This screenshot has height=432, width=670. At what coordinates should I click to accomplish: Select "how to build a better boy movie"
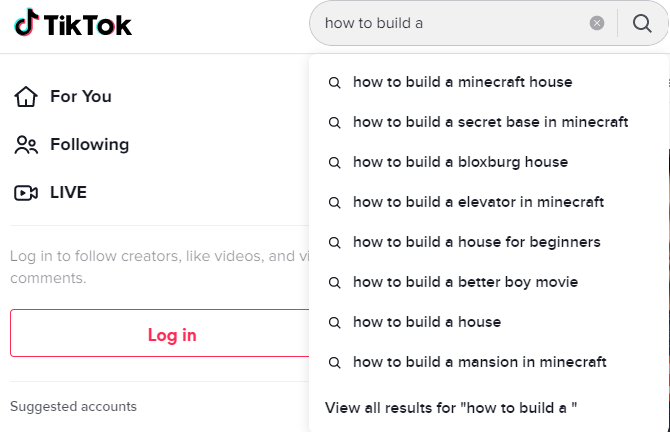pos(465,282)
